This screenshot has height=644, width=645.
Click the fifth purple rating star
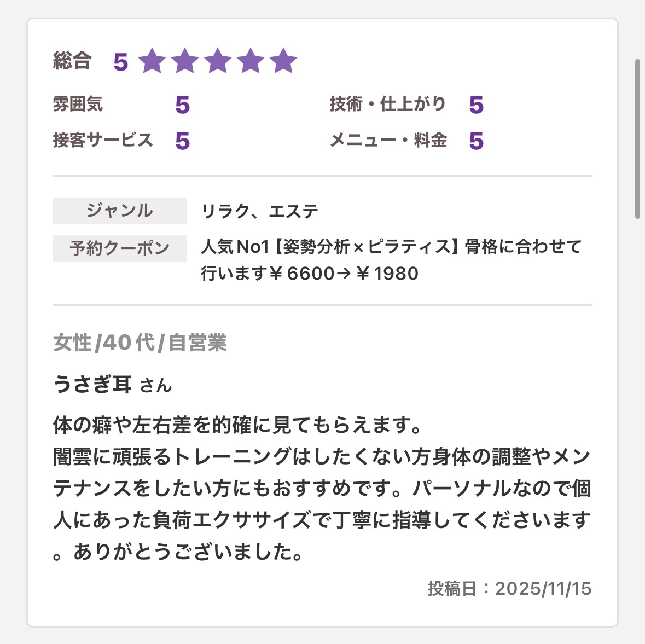(x=283, y=61)
